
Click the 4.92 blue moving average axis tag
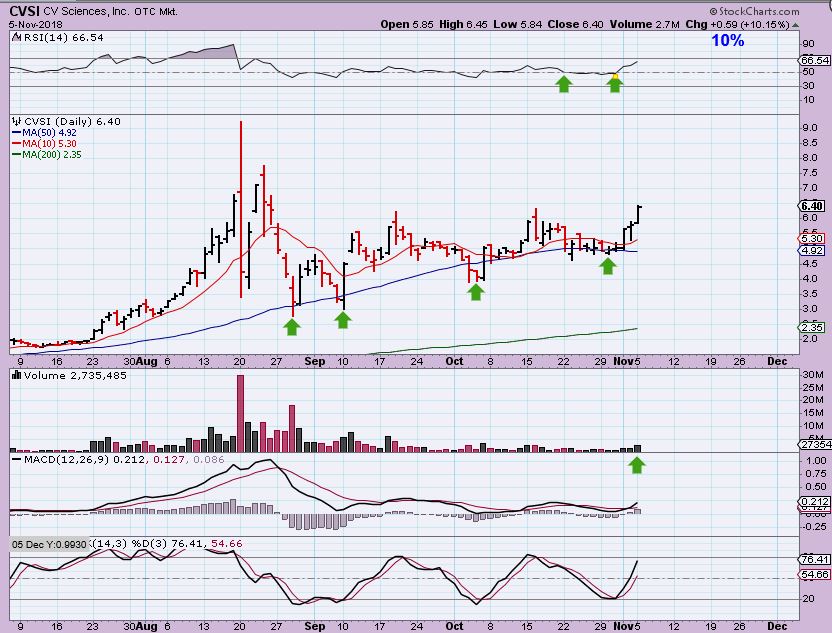click(x=812, y=250)
